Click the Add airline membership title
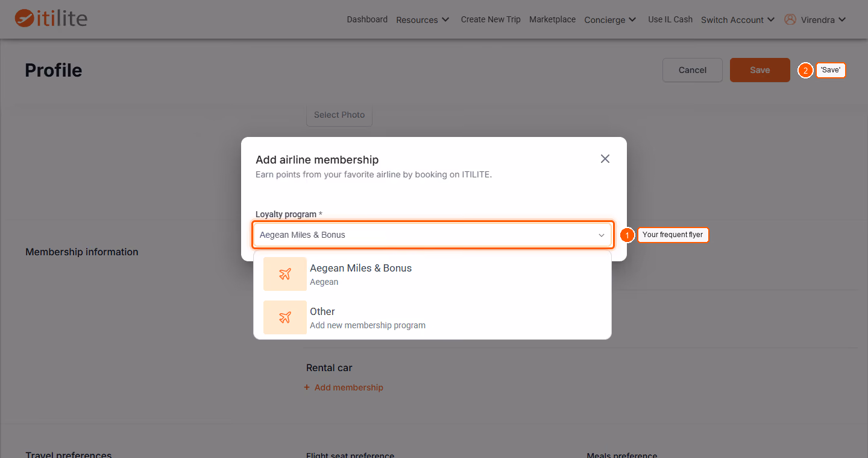 pyautogui.click(x=317, y=159)
